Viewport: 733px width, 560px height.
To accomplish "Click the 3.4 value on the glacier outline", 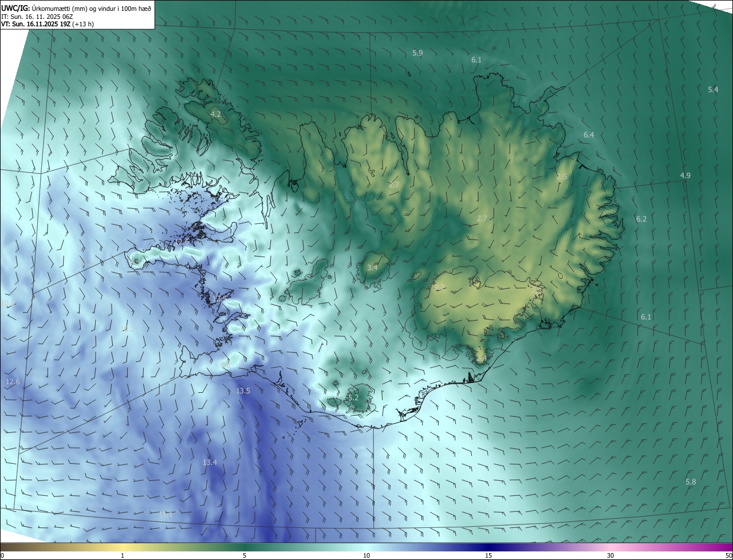I will pyautogui.click(x=372, y=268).
